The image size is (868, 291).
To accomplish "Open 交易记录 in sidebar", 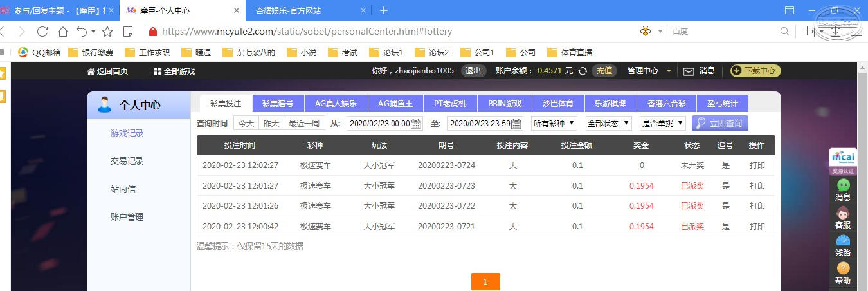I will click(127, 161).
